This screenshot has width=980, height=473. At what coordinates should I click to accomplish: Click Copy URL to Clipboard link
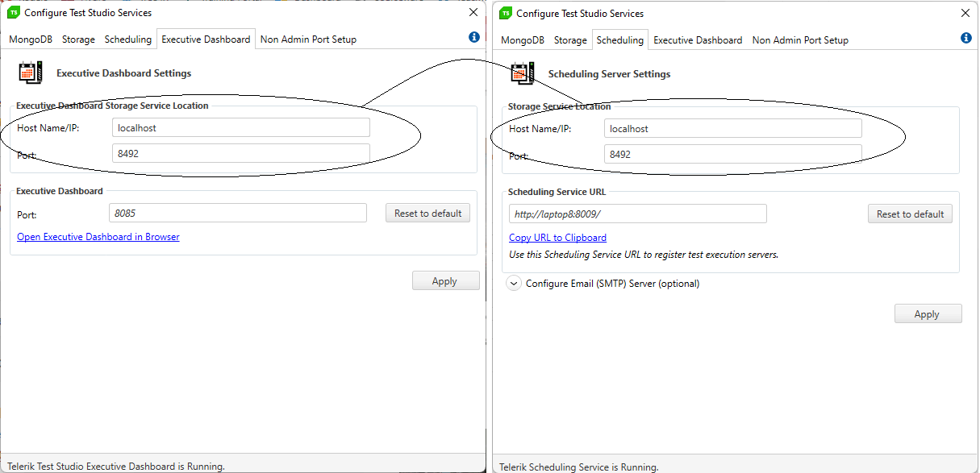coord(557,238)
